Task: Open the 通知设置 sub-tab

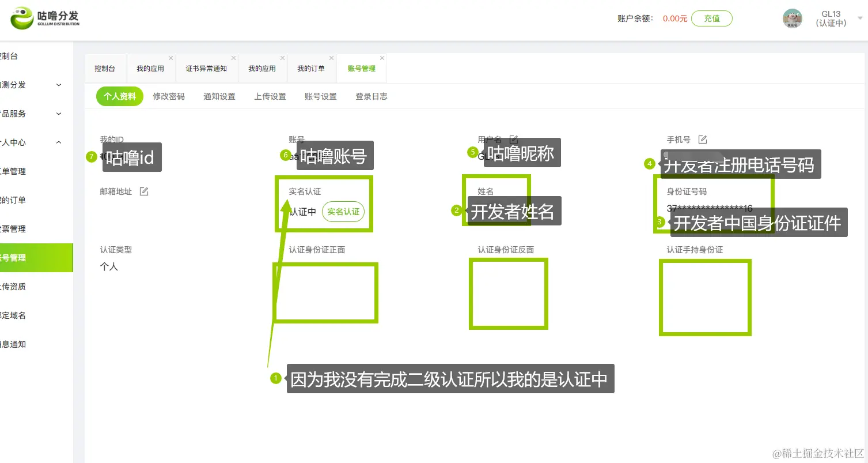Action: tap(219, 96)
